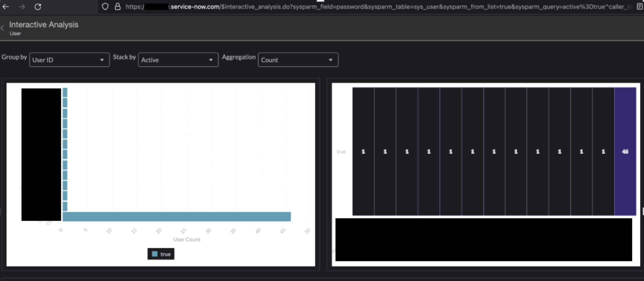Click the topmost short bar in chart
Image resolution: width=644 pixels, height=281 pixels.
tap(65, 93)
